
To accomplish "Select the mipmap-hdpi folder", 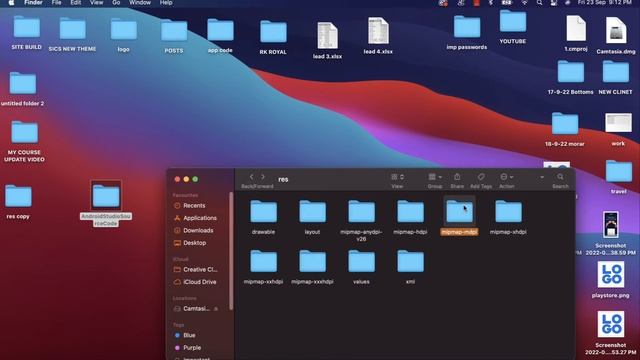I will (410, 212).
